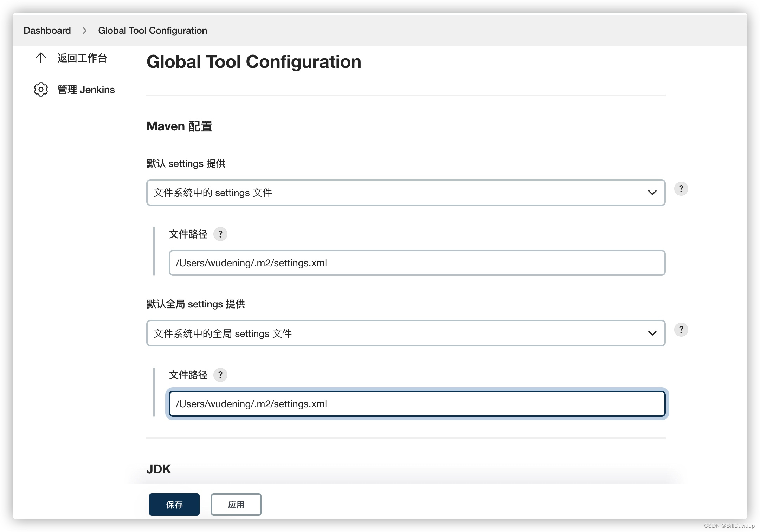Viewport: 760px width, 532px height.
Task: Expand the 文件系统中的 settings 文件 dropdown
Action: point(406,193)
